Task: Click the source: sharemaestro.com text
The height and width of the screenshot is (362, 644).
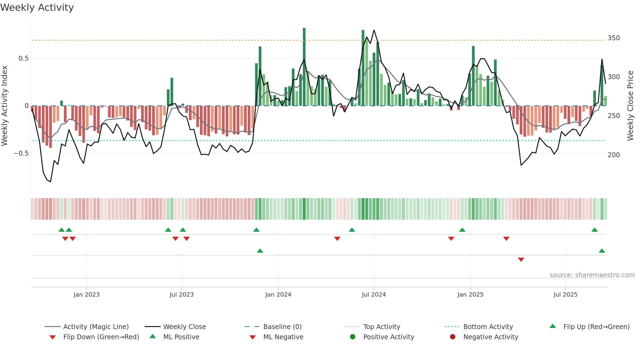Action: (x=592, y=275)
